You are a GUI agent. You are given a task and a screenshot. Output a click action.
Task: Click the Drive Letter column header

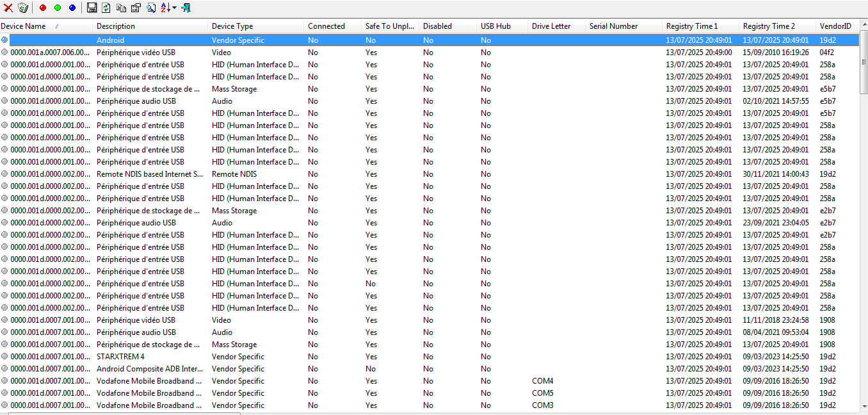(x=558, y=26)
